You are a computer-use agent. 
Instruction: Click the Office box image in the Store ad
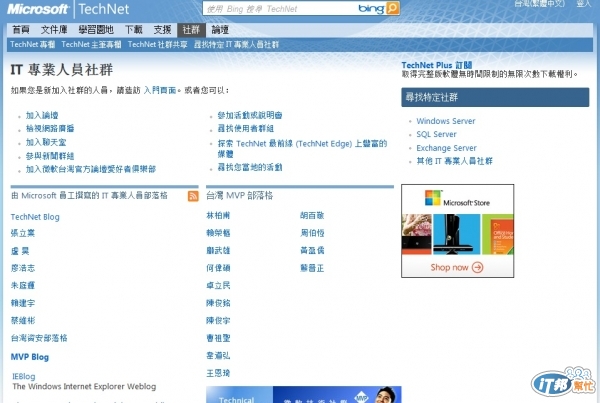[498, 234]
